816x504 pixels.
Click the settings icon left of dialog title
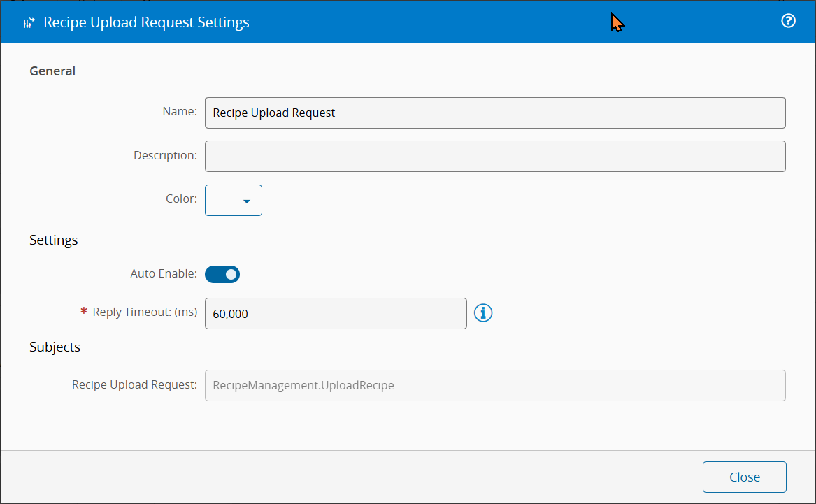pyautogui.click(x=29, y=23)
